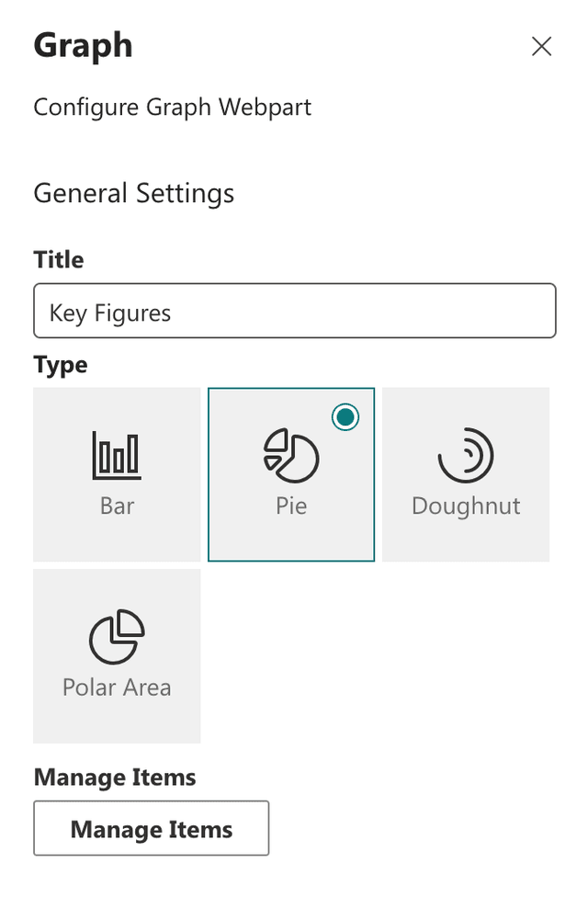
Task: Focus the Title field containing Key Figures
Action: pos(294,312)
